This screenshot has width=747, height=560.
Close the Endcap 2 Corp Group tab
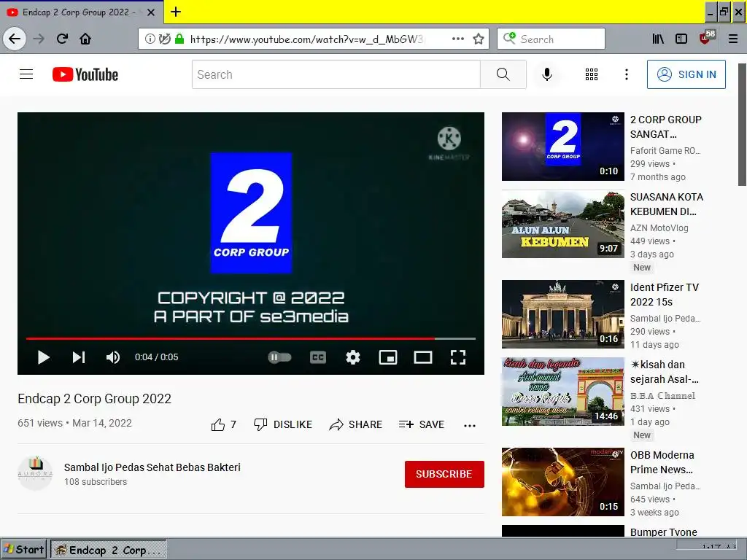coord(150,12)
